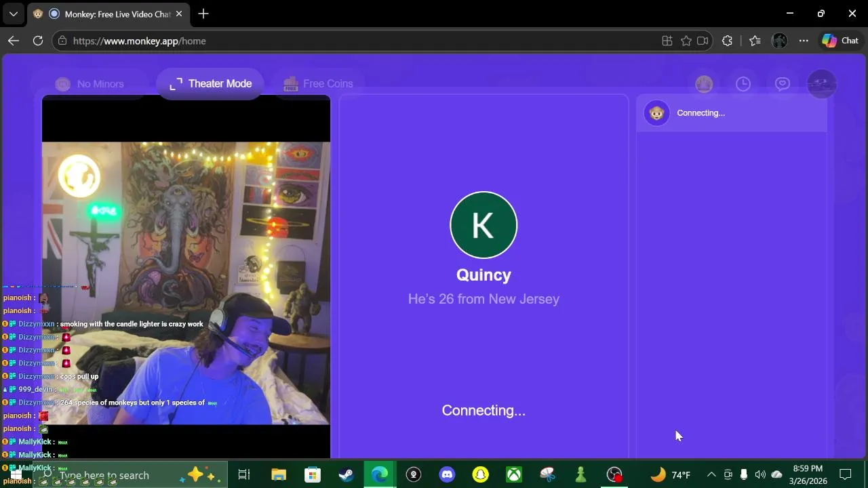Image resolution: width=868 pixels, height=488 pixels.
Task: Reload the Monkey page
Action: [x=38, y=41]
